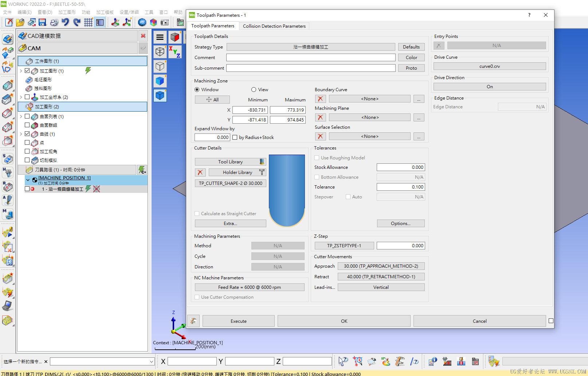
Task: Click the XY axis coordinate icon
Action: pyautogui.click(x=115, y=23)
